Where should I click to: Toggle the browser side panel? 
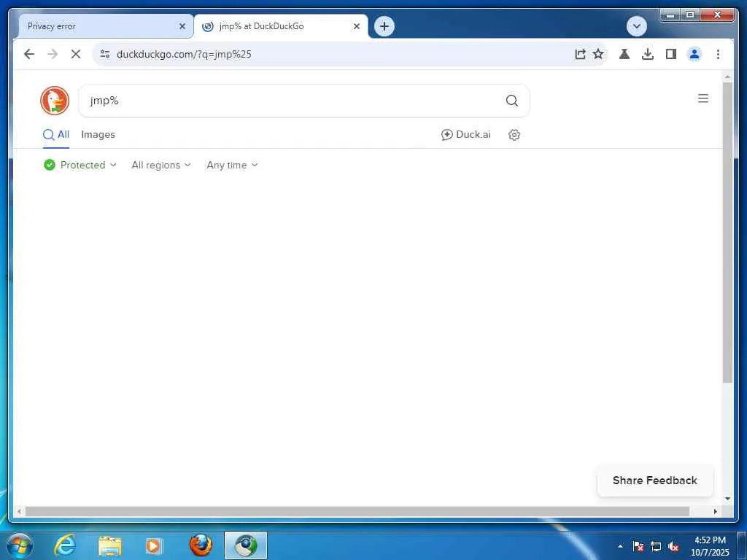coord(671,54)
